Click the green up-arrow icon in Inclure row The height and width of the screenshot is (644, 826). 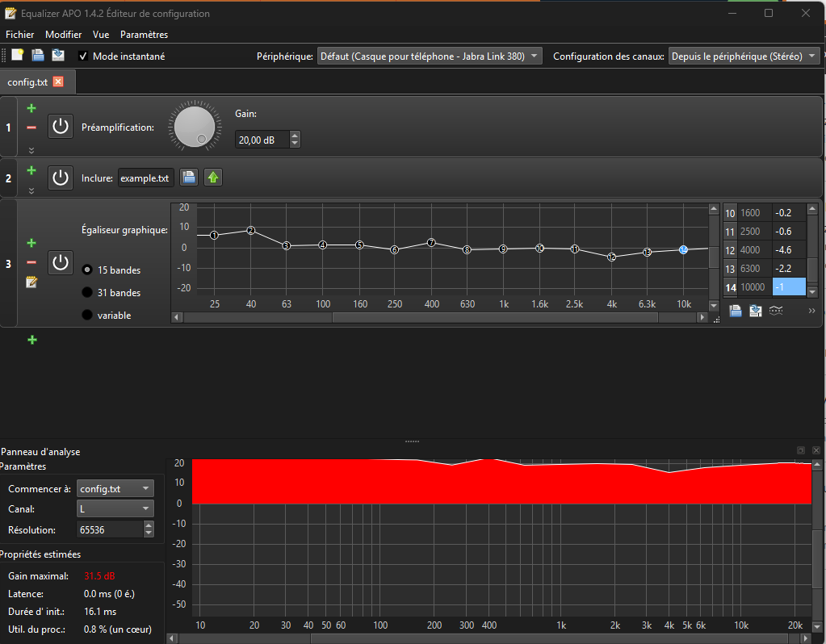(212, 178)
